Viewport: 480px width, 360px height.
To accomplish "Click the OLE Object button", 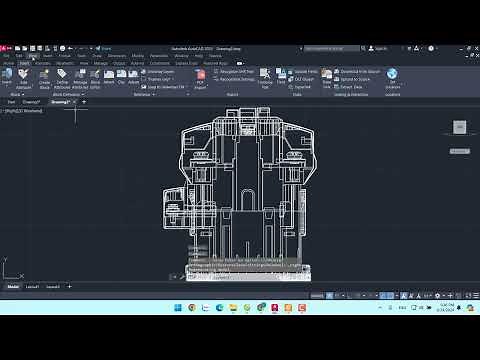I will click(301, 79).
